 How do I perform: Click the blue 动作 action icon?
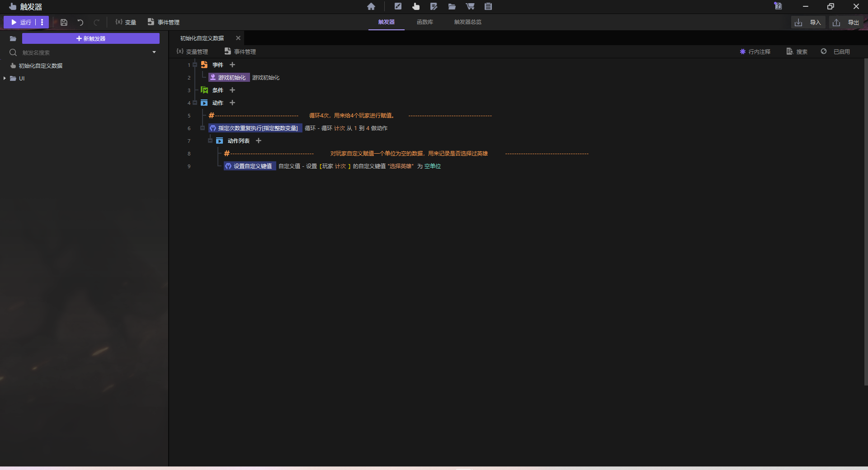click(204, 103)
